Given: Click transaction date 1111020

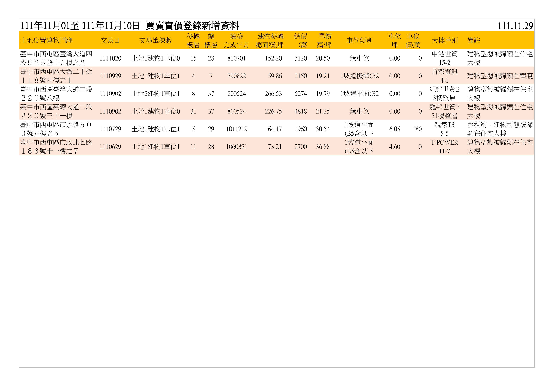Looking at the screenshot, I should tap(110, 58).
